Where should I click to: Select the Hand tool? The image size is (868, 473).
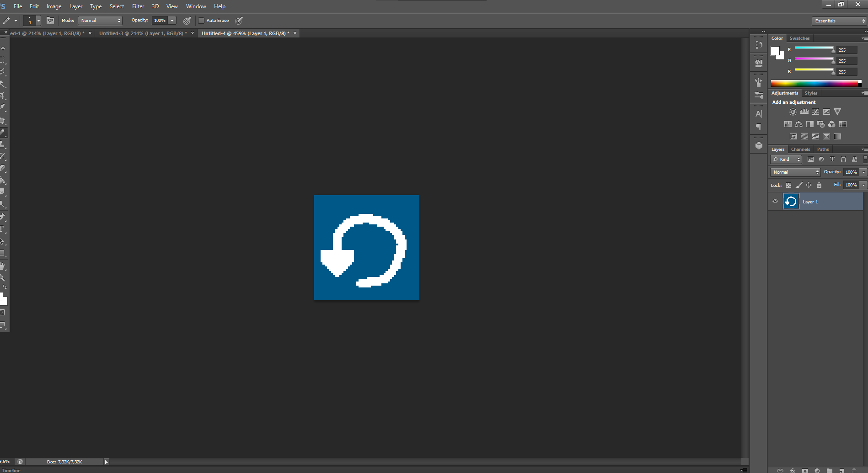point(3,266)
